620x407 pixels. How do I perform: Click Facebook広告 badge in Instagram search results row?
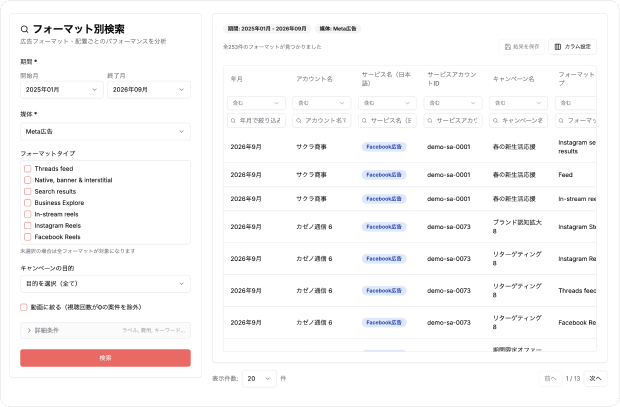point(384,147)
